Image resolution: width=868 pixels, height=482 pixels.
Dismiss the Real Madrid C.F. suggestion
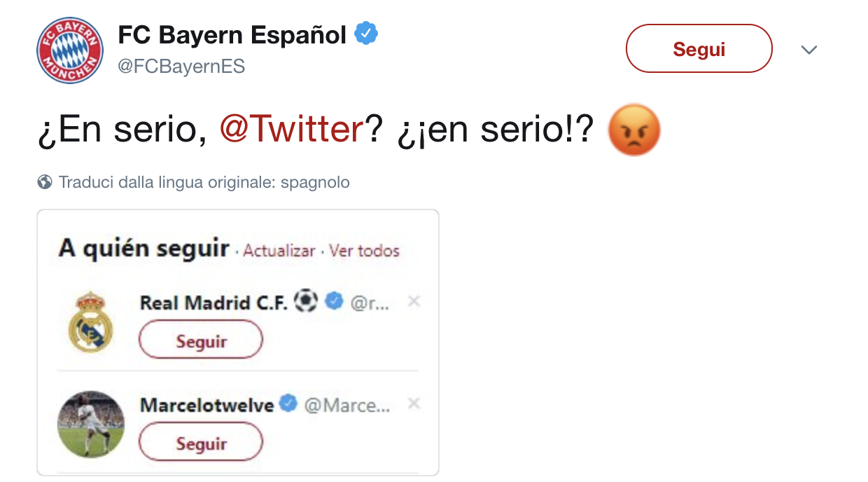point(414,301)
